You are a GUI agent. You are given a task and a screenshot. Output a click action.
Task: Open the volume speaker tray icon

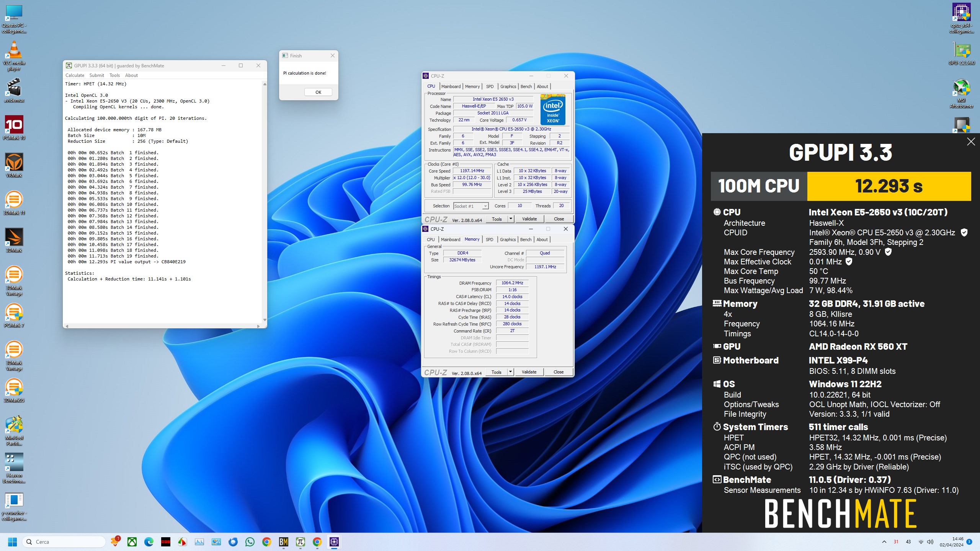(930, 542)
